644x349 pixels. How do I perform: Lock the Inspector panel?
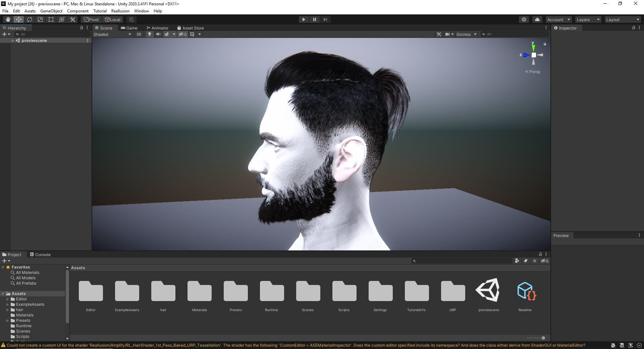pyautogui.click(x=633, y=28)
